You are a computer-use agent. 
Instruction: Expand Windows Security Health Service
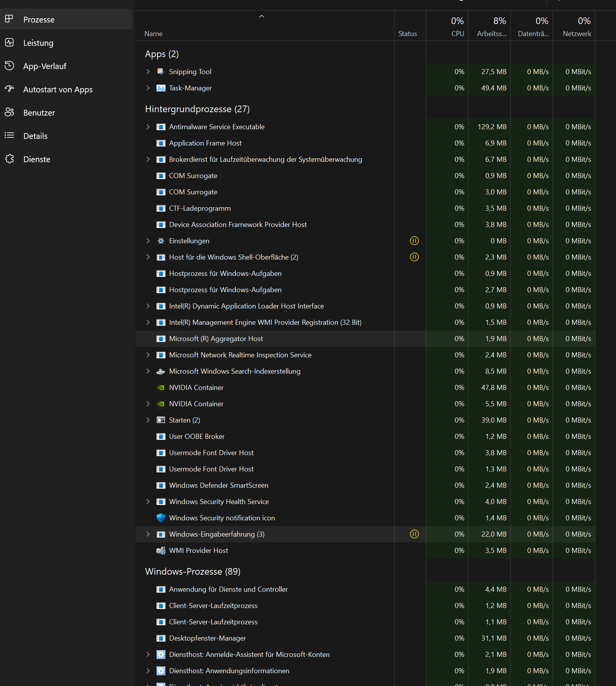(x=148, y=502)
